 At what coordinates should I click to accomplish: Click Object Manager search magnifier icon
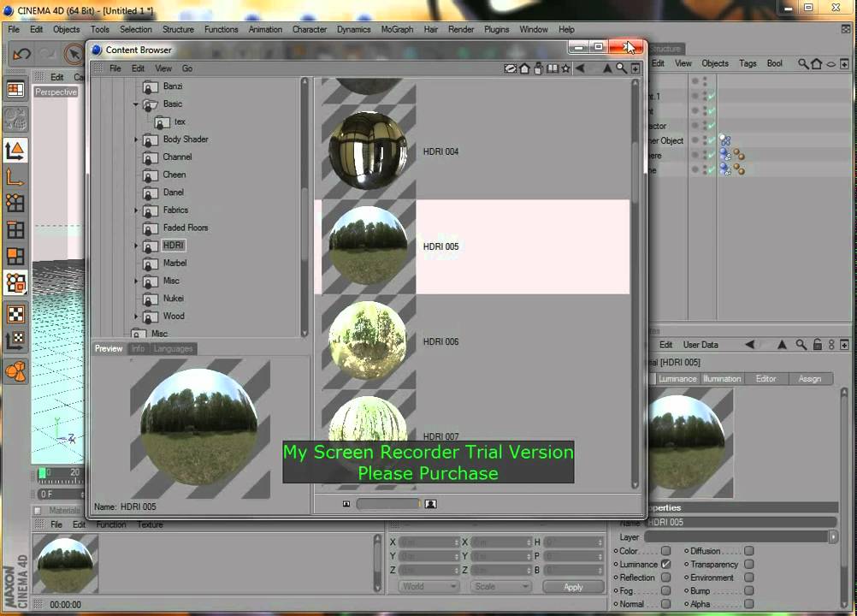tap(803, 64)
